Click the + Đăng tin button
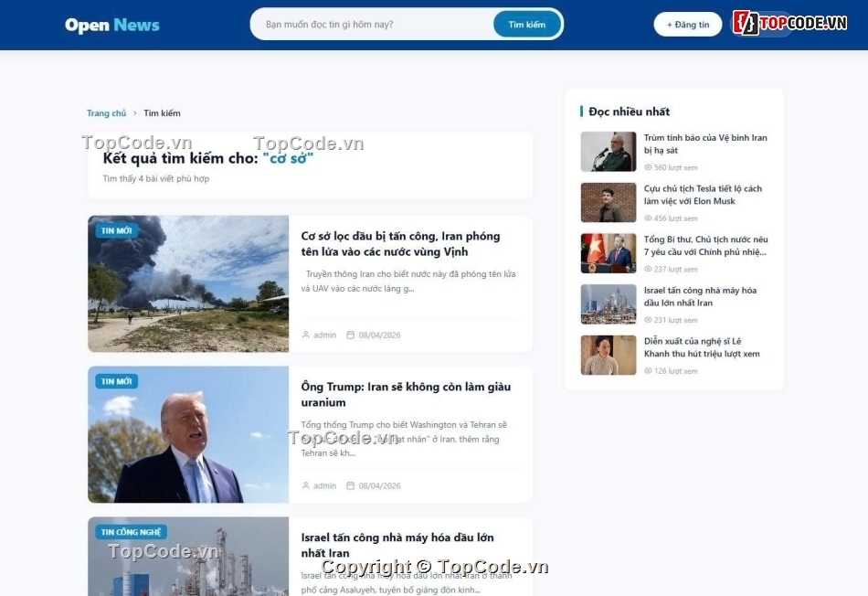The image size is (868, 596). [x=687, y=25]
